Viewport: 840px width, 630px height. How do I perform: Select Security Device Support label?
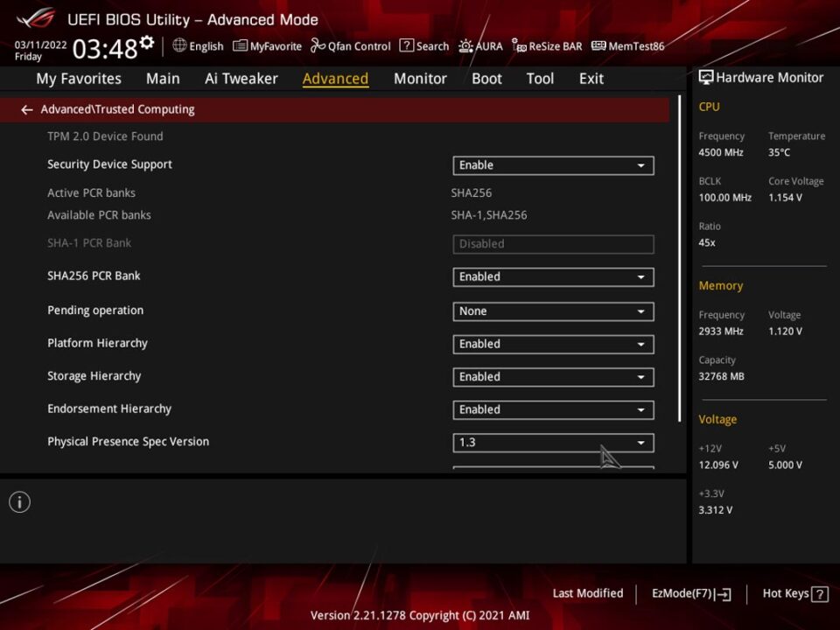(110, 164)
